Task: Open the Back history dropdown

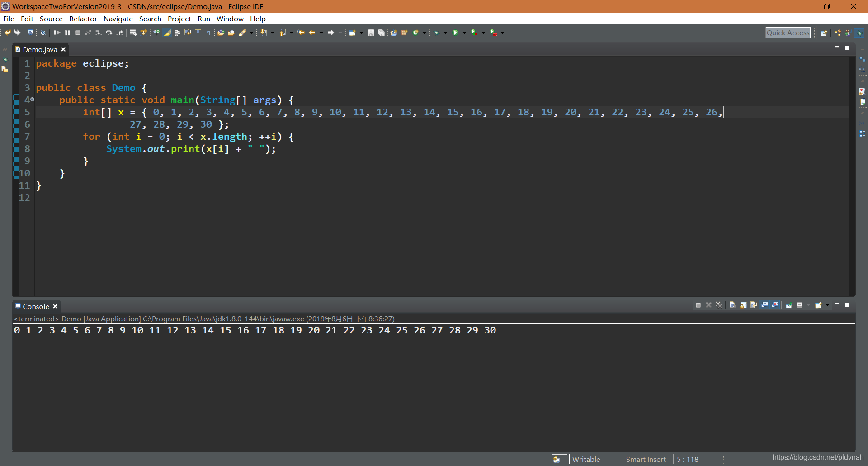Action: click(x=321, y=33)
